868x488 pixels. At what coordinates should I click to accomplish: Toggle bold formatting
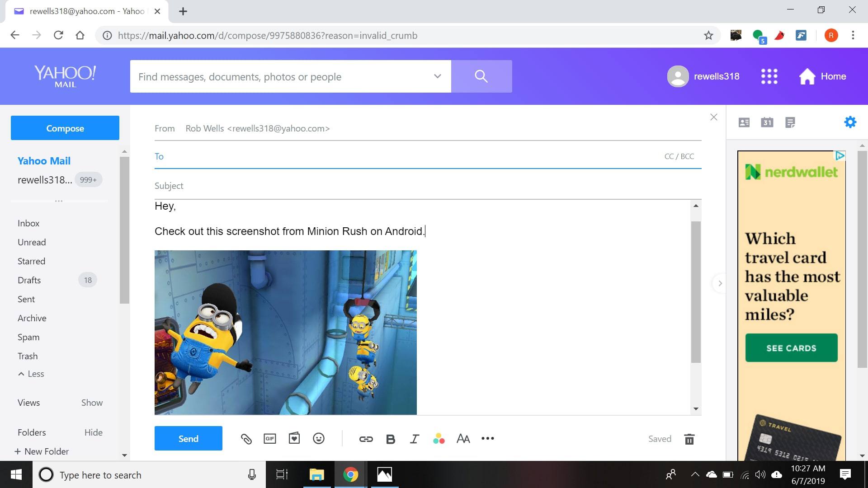[391, 439]
